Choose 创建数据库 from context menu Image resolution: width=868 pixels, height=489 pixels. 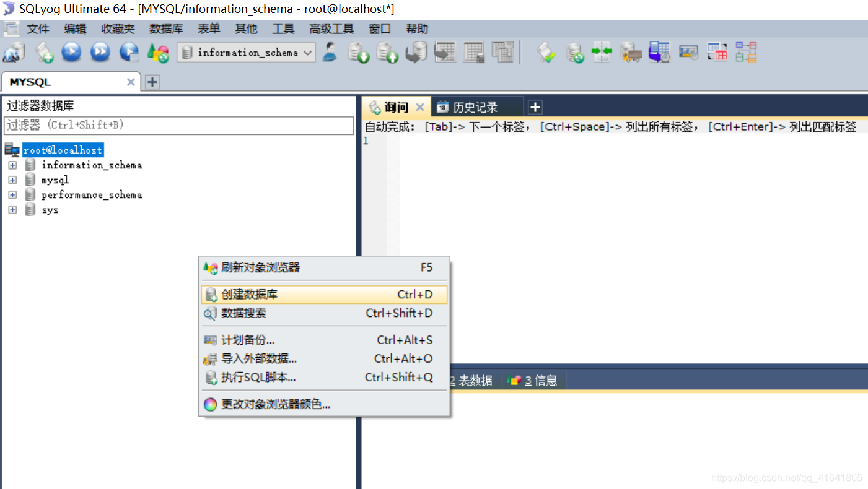324,295
